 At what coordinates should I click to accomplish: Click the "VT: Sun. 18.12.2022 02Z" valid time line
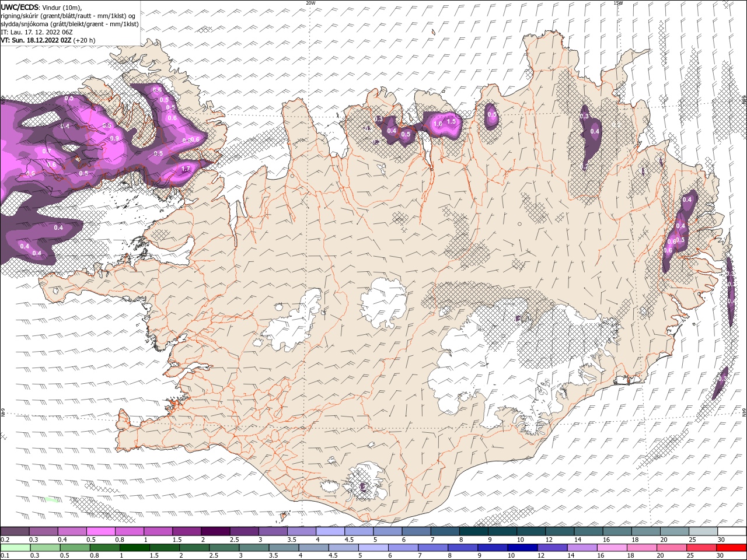36,40
